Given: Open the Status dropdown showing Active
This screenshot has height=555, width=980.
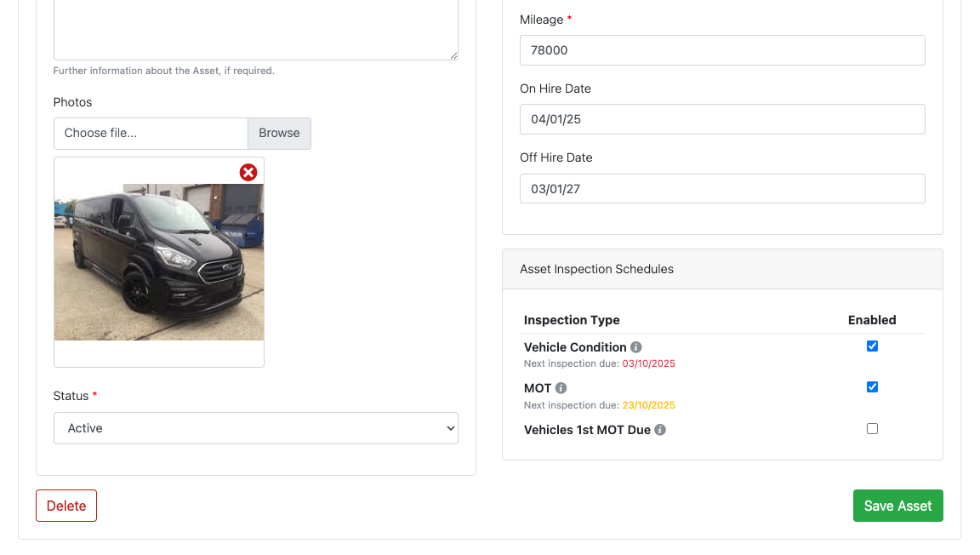Looking at the screenshot, I should pyautogui.click(x=255, y=428).
